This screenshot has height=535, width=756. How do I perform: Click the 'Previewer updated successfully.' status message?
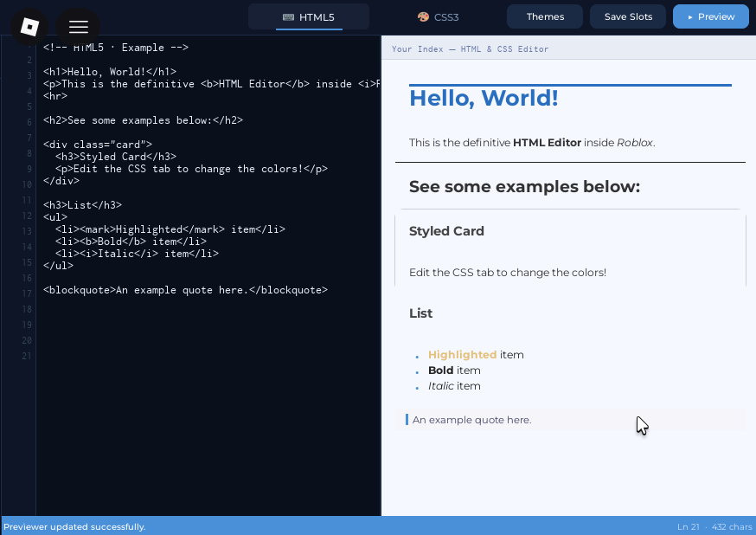point(74,527)
